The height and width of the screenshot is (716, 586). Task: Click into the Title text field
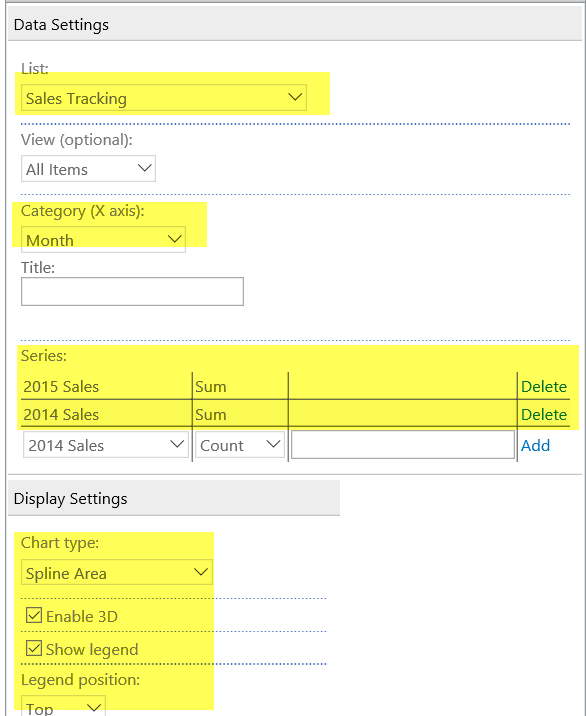pos(132,291)
